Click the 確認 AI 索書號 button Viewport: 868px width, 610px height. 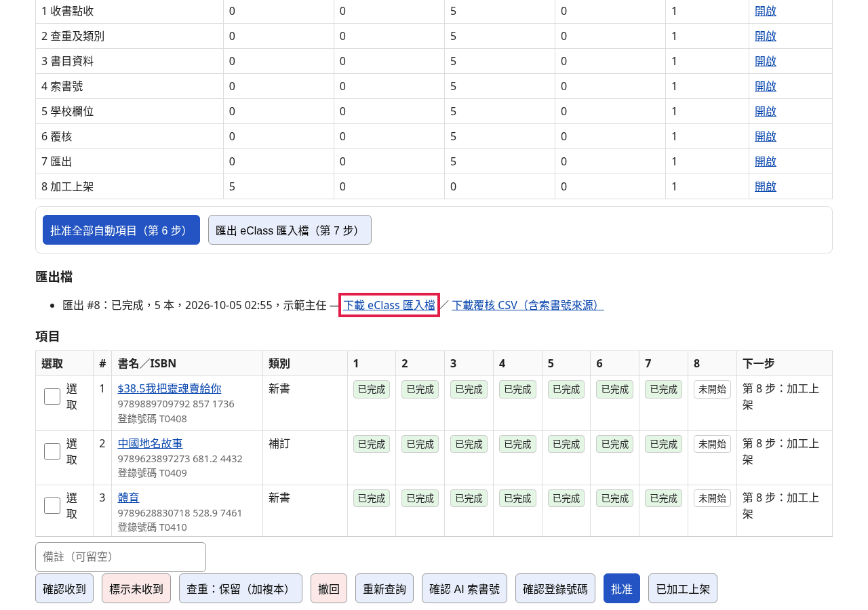[465, 588]
